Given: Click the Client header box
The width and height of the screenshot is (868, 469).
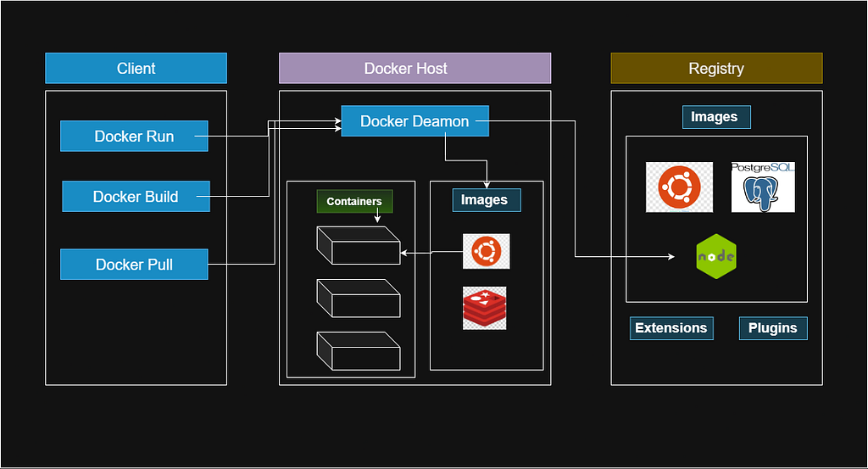Looking at the screenshot, I should pyautogui.click(x=136, y=68).
